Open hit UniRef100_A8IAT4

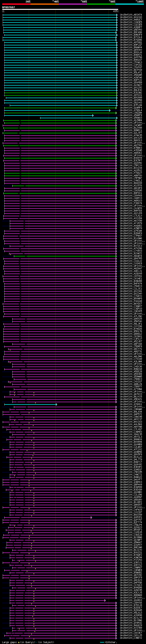click(131, 15)
